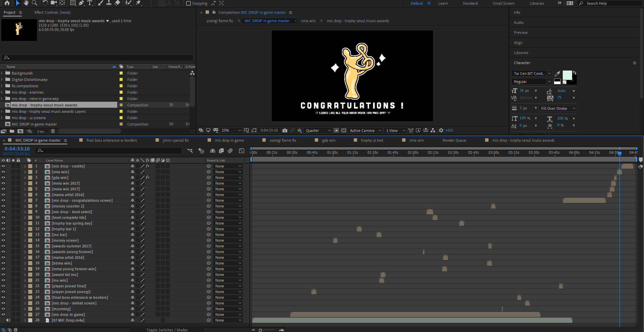This screenshot has width=644, height=332.
Task: Hide the [sma win] layer
Action: [x=3, y=172]
